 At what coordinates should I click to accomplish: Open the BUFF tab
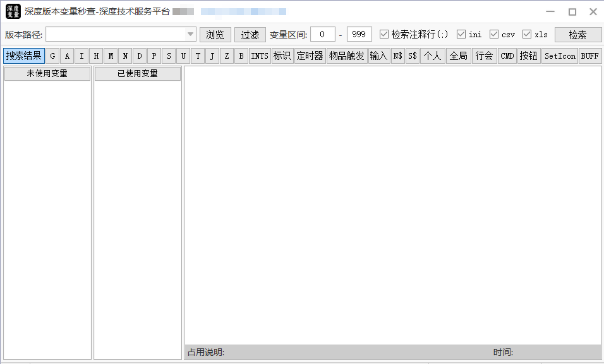click(x=590, y=56)
